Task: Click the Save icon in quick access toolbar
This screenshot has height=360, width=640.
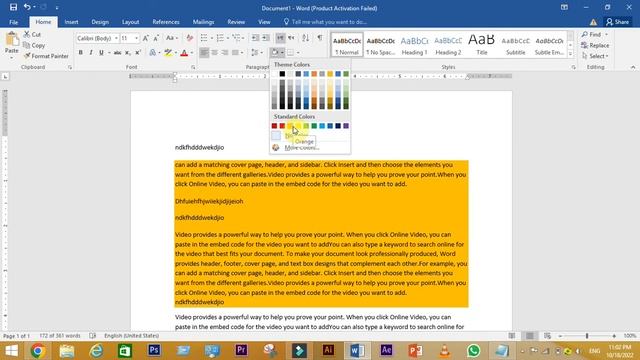Action: point(13,7)
